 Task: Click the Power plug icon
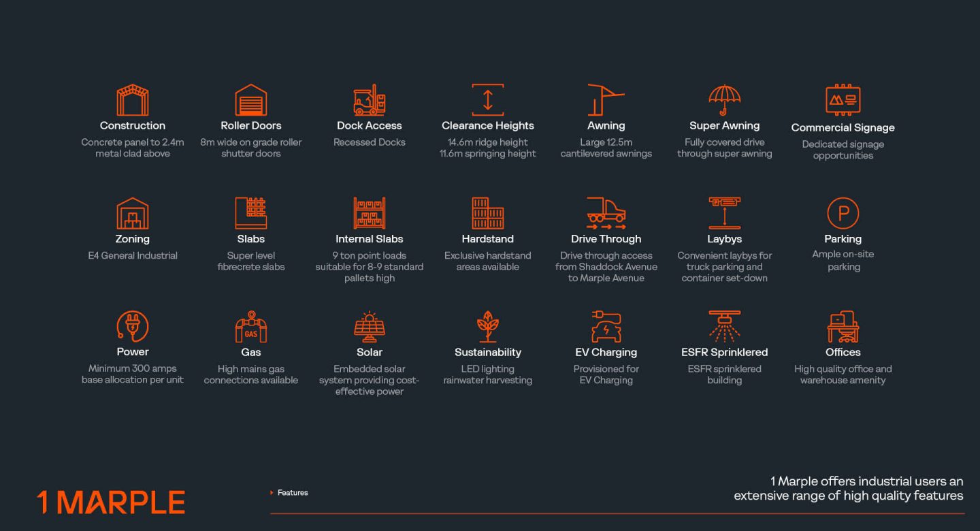click(133, 326)
